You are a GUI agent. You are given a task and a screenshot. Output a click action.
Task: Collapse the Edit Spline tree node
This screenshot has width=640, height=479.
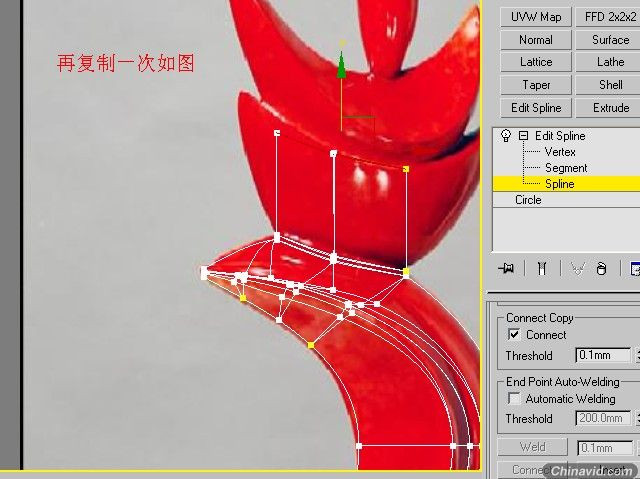(523, 136)
